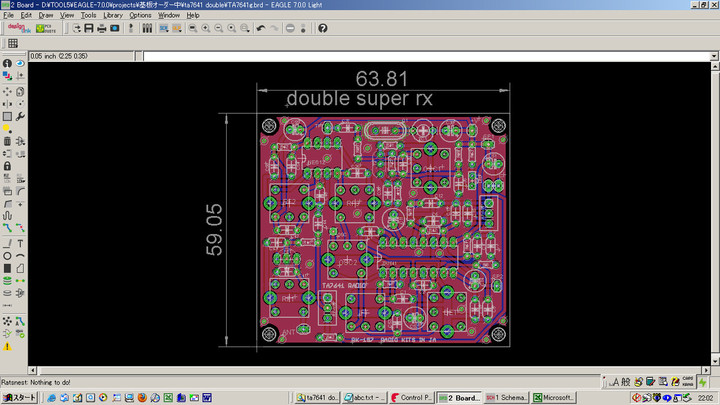The image size is (720, 405).
Task: Select the Delete trash can tool
Action: [7, 141]
